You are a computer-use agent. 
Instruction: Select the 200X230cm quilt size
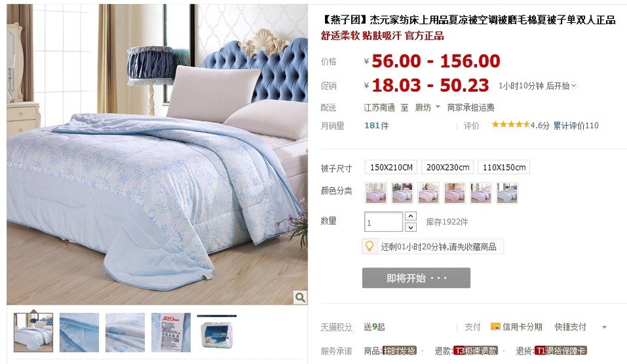pos(448,167)
